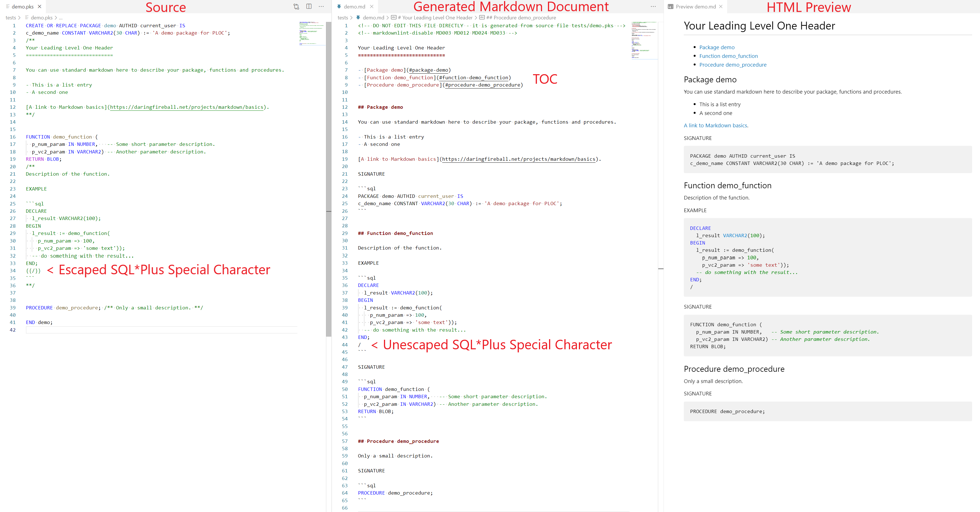Click the Source editor vertical scrollbar

329,179
